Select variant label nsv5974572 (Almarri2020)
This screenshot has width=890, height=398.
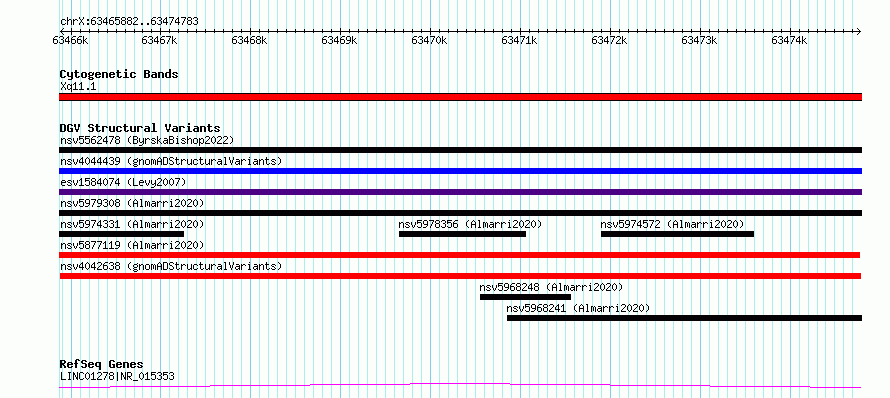pos(672,224)
